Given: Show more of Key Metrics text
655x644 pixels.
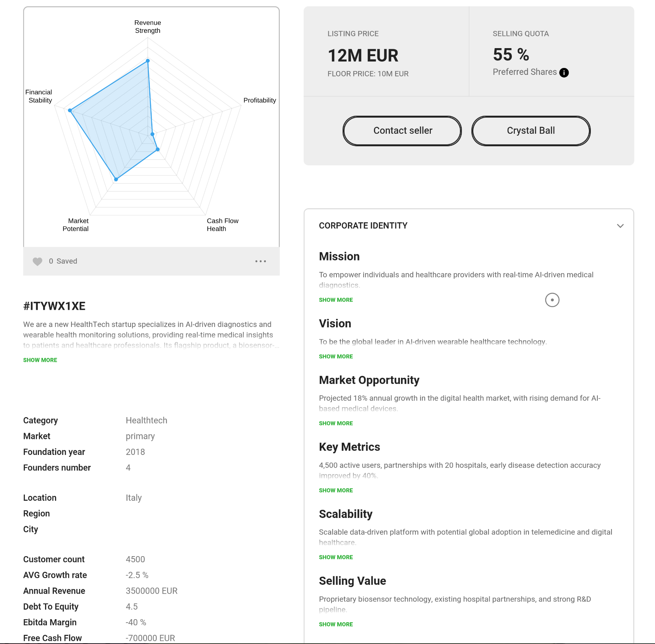Looking at the screenshot, I should pos(336,490).
